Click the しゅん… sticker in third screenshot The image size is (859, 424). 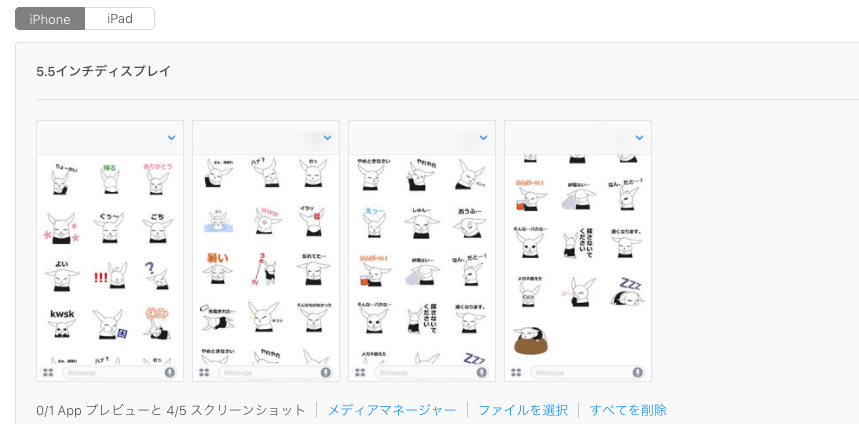click(x=422, y=222)
